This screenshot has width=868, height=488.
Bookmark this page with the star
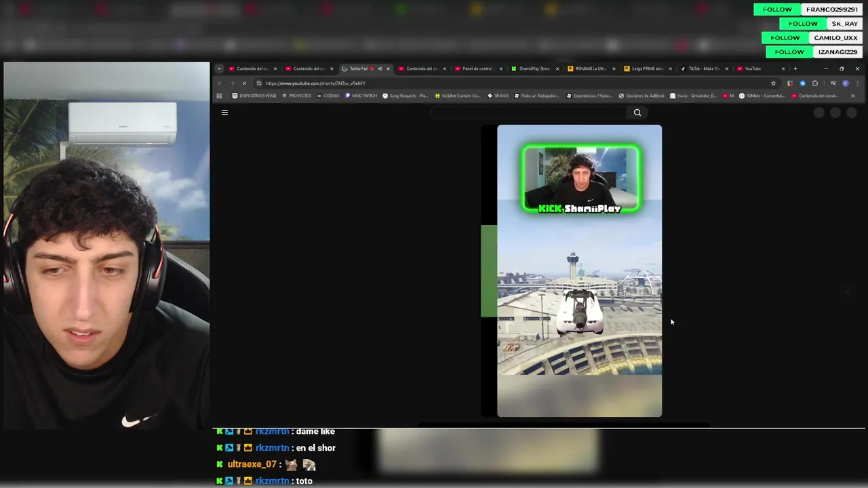coord(773,83)
